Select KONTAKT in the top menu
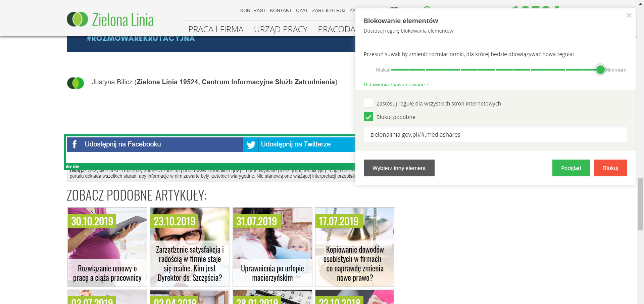This screenshot has width=644, height=304. [281, 10]
